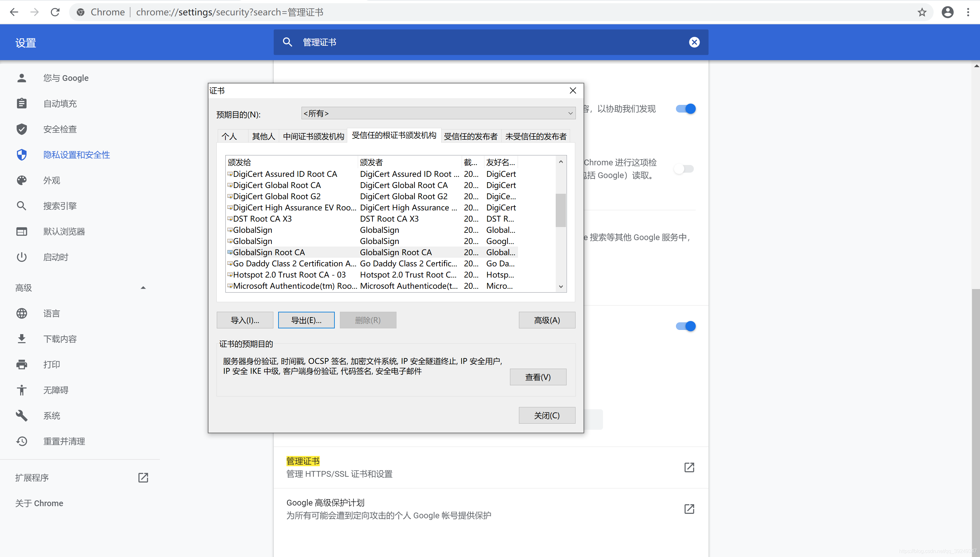Close the 证书 dialog with X
This screenshot has width=980, height=557.
pyautogui.click(x=573, y=91)
